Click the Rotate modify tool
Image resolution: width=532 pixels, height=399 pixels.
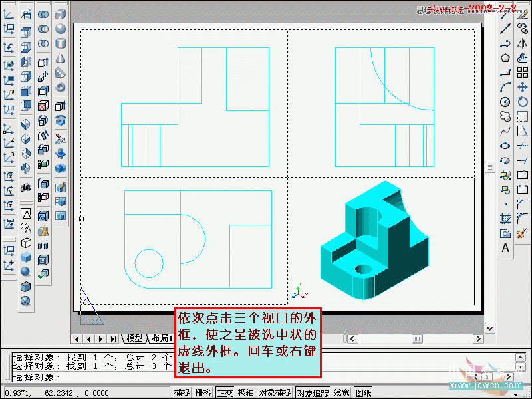(523, 102)
